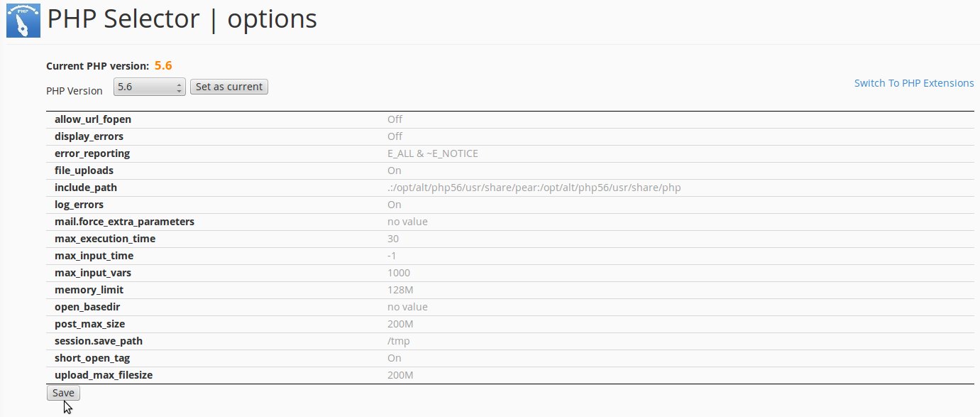Edit session.save_path /tmp value
This screenshot has height=417, width=980.
click(x=398, y=341)
